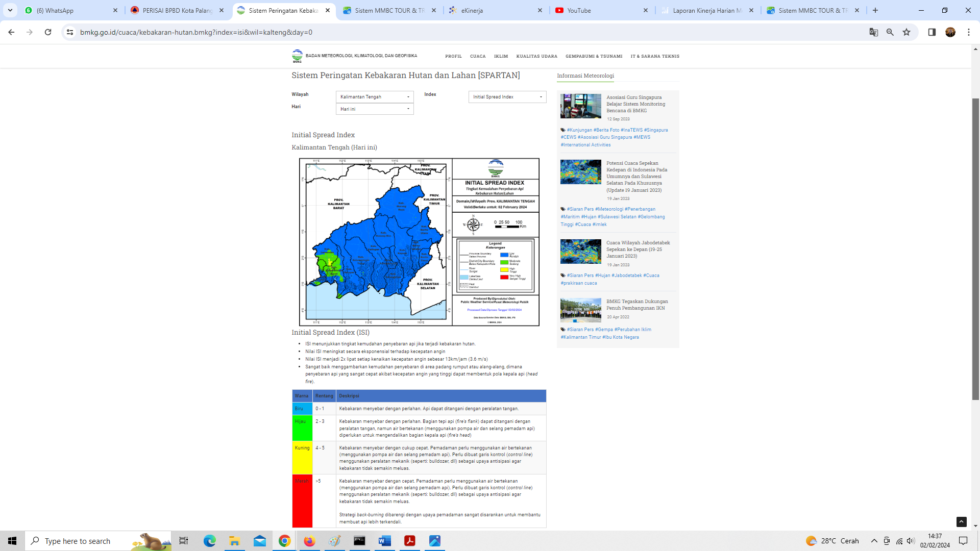Screen dimensions: 980x551
Task: Open article Asosiasi Guru Singapura Belajar Sistem Monitoring
Action: [636, 104]
